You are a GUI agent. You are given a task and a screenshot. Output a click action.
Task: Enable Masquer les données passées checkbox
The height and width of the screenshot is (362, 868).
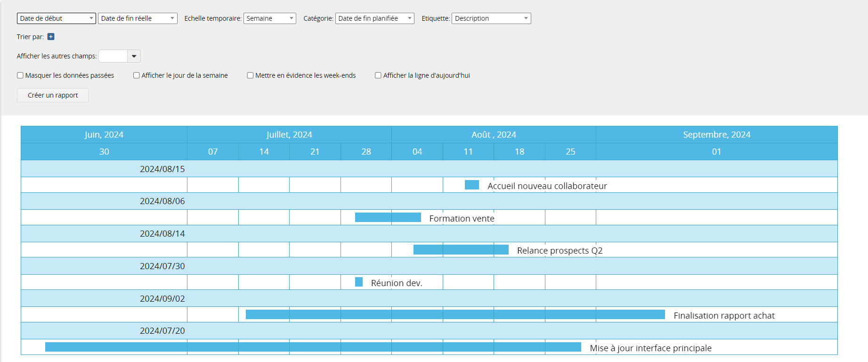[20, 75]
